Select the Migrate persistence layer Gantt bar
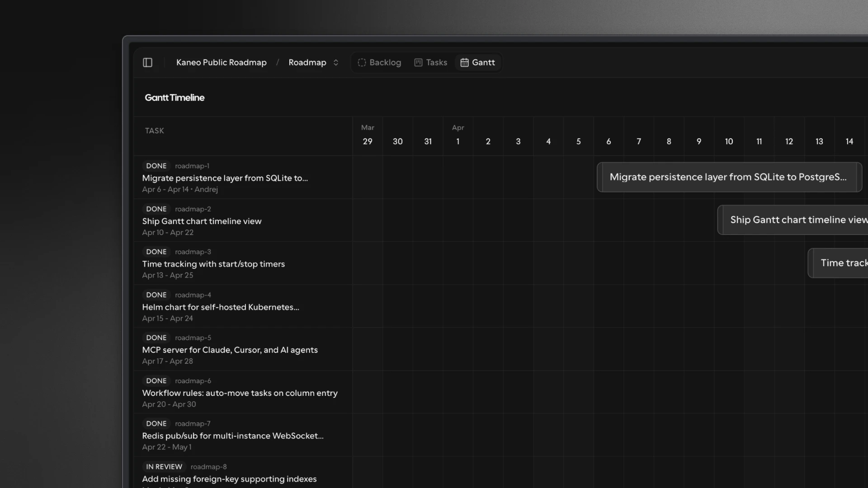The height and width of the screenshot is (488, 868). click(729, 177)
